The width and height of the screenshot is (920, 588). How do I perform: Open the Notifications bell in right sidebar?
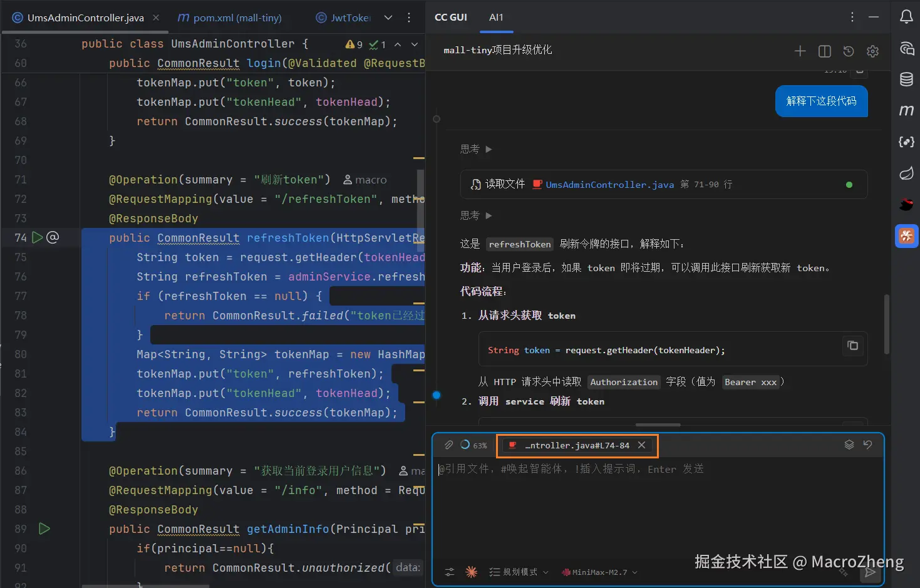click(x=906, y=17)
